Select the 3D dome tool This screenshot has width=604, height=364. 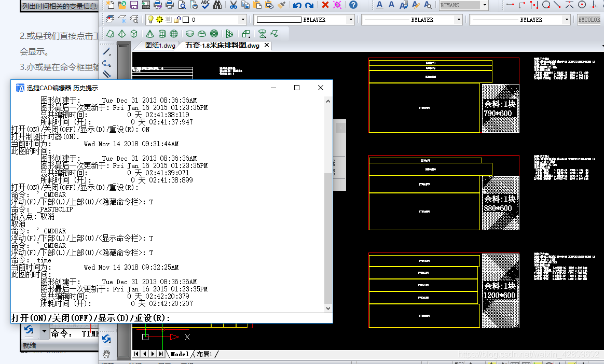(201, 34)
